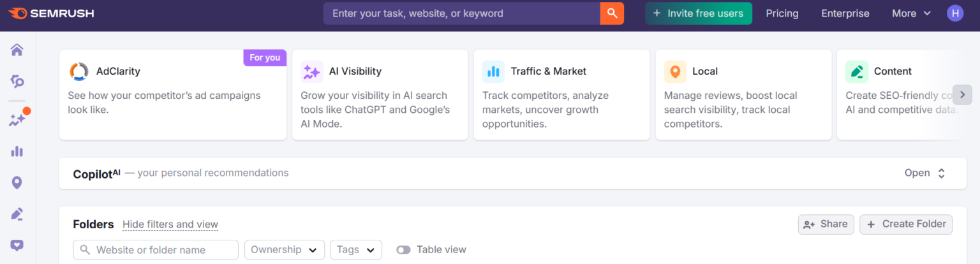Open Content pencil sidebar icon
This screenshot has width=980, height=264.
(x=17, y=214)
